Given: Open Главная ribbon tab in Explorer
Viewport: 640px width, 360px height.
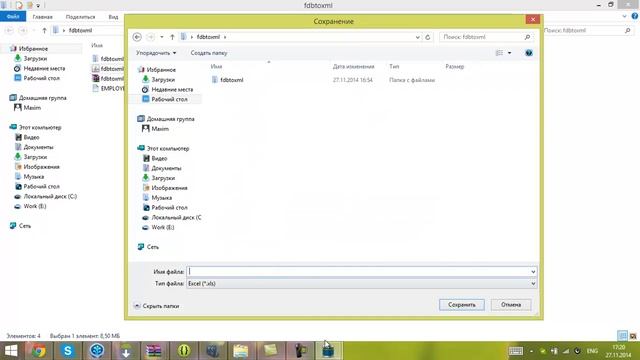Looking at the screenshot, I should pyautogui.click(x=42, y=17).
